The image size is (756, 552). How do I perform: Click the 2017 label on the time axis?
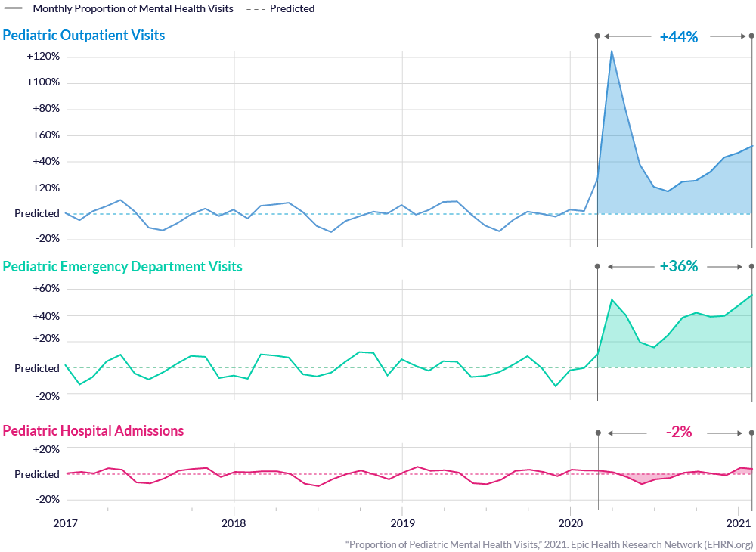64,523
